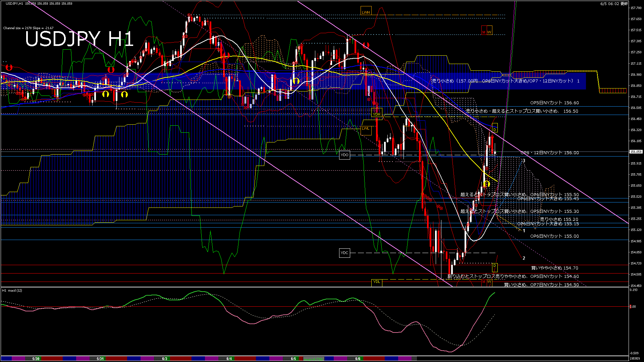Click the 6/6 date marker on timeline
The height and width of the screenshot is (362, 644).
(358, 359)
